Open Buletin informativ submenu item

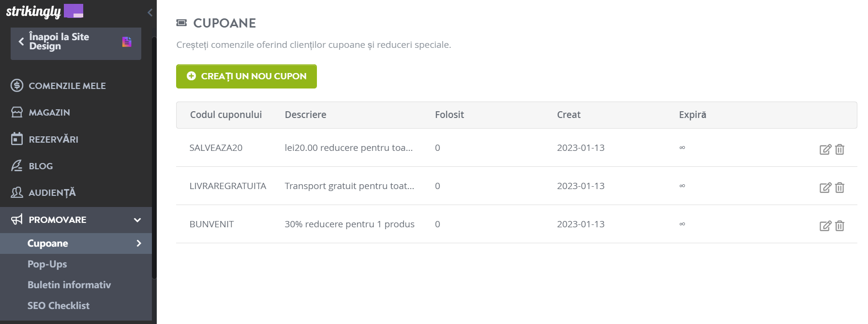click(x=69, y=285)
